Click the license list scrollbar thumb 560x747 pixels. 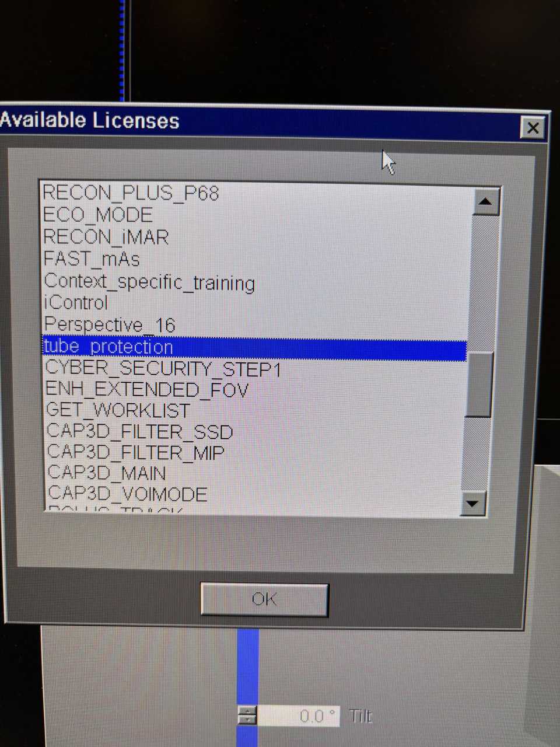click(x=480, y=384)
